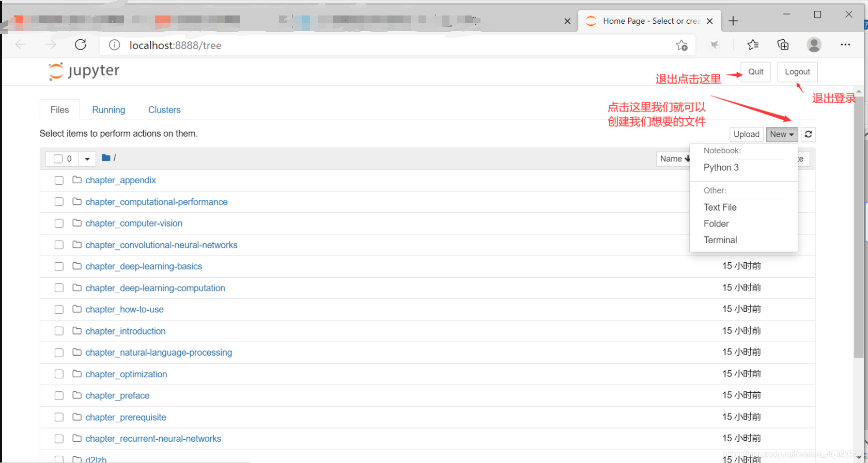Click the folder icon beside chapter_preface
Image resolution: width=868 pixels, height=463 pixels.
pyautogui.click(x=77, y=395)
